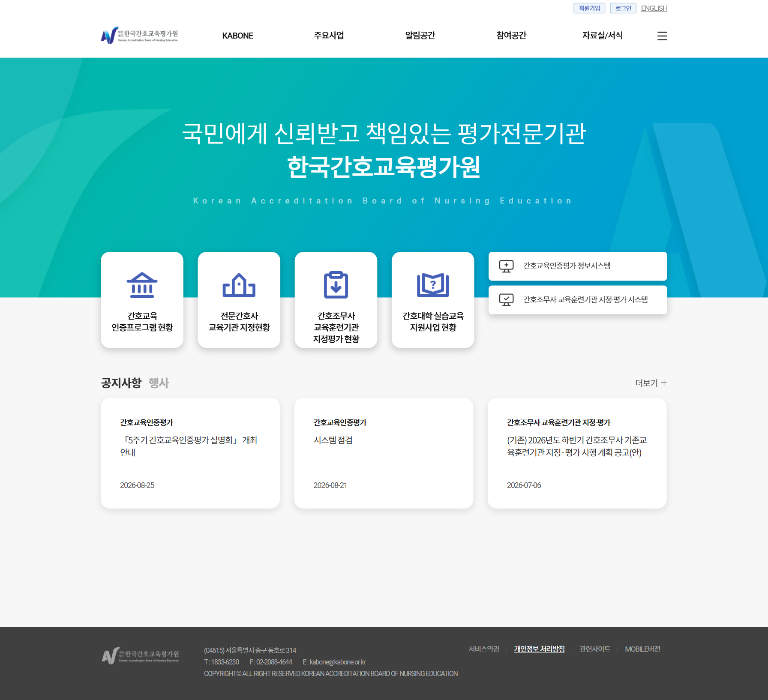Open the KABONE menu
768x700 pixels.
coord(237,36)
